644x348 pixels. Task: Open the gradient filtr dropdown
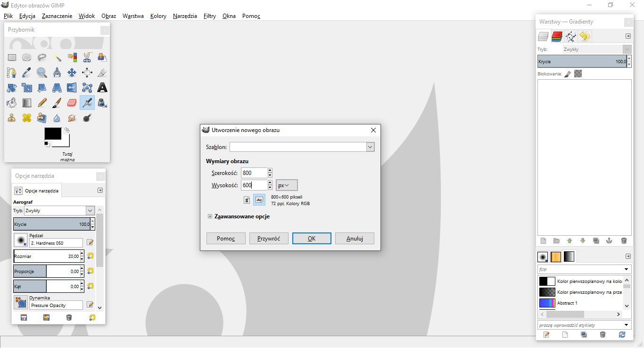(627, 270)
